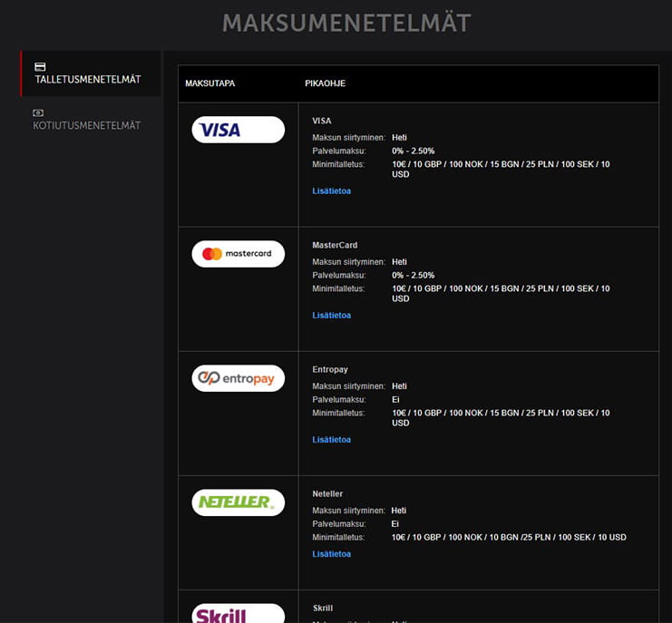672x623 pixels.
Task: Click the Maksutapa column header
Action: (210, 83)
